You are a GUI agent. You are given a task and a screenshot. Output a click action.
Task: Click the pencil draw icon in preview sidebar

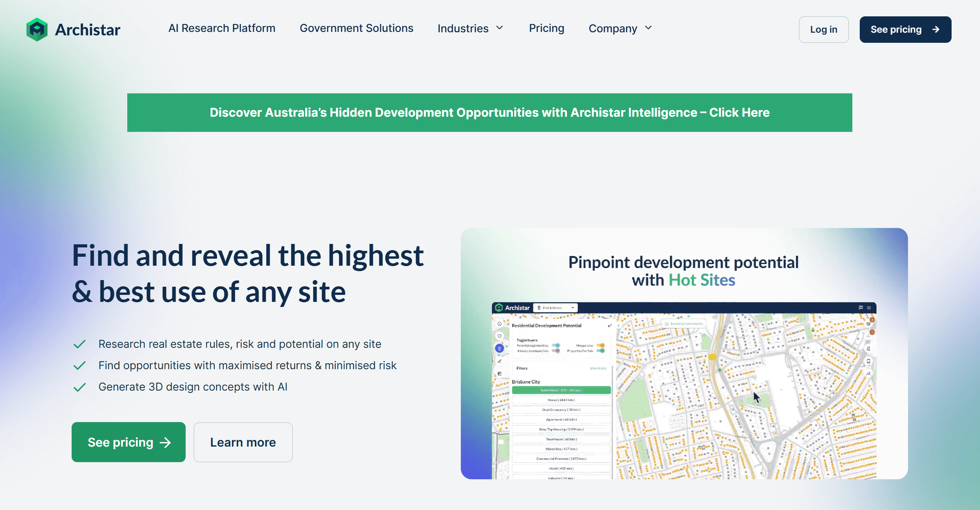pyautogui.click(x=499, y=361)
